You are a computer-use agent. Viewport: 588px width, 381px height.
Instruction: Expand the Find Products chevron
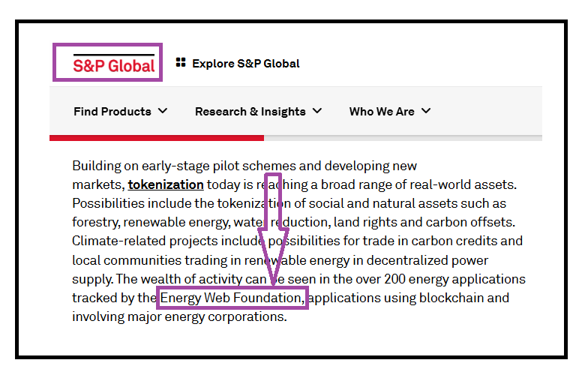coord(163,111)
